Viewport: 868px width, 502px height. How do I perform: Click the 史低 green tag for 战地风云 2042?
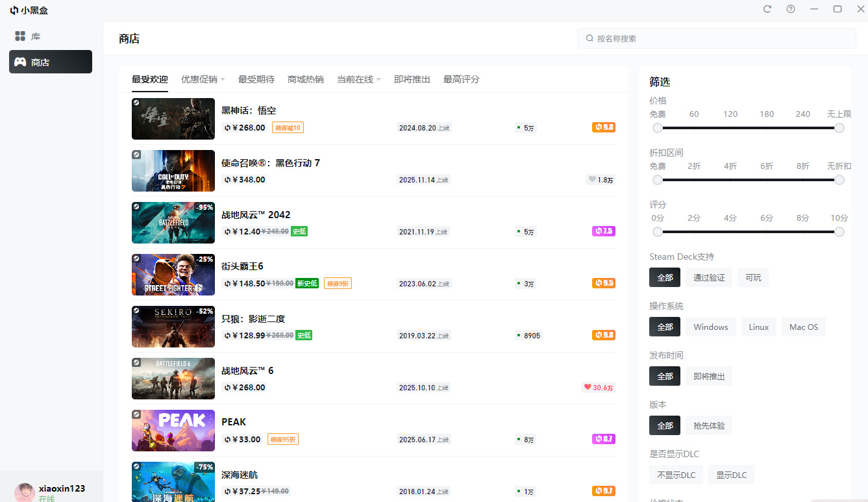(299, 231)
